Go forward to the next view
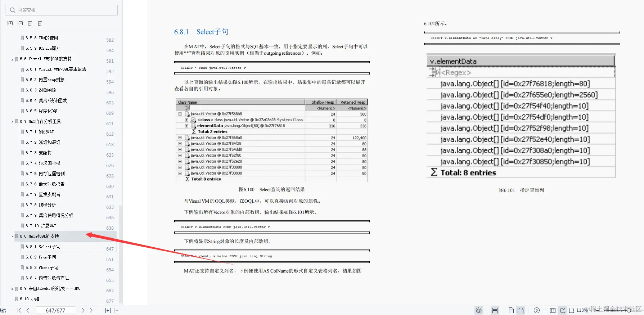This screenshot has height=315, width=644. click(x=117, y=310)
